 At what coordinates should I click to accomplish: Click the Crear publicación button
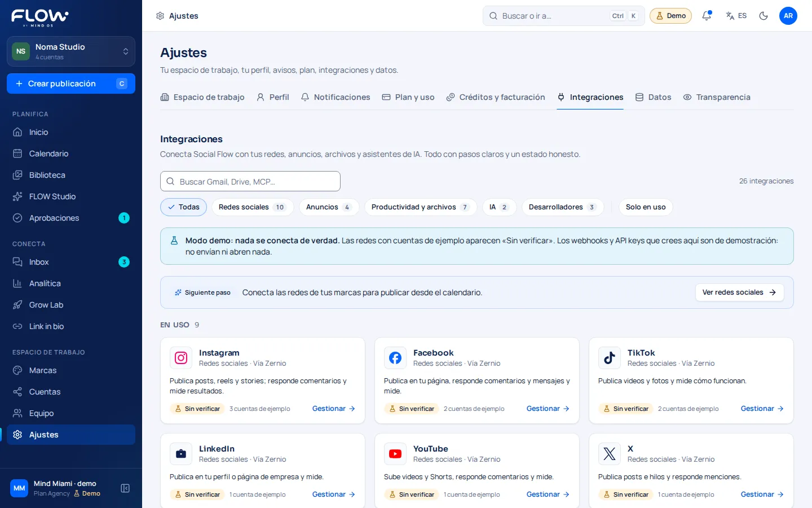[71, 84]
